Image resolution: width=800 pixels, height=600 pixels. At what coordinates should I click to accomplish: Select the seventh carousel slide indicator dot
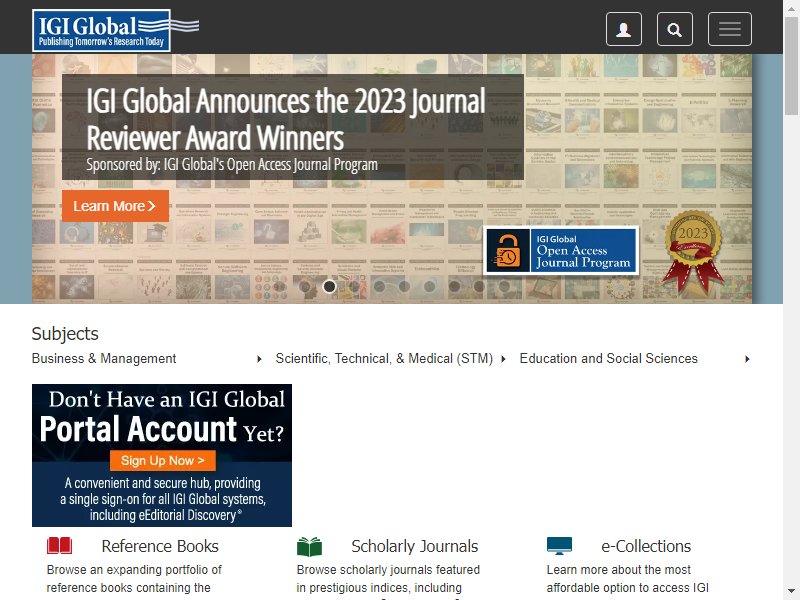(x=429, y=287)
